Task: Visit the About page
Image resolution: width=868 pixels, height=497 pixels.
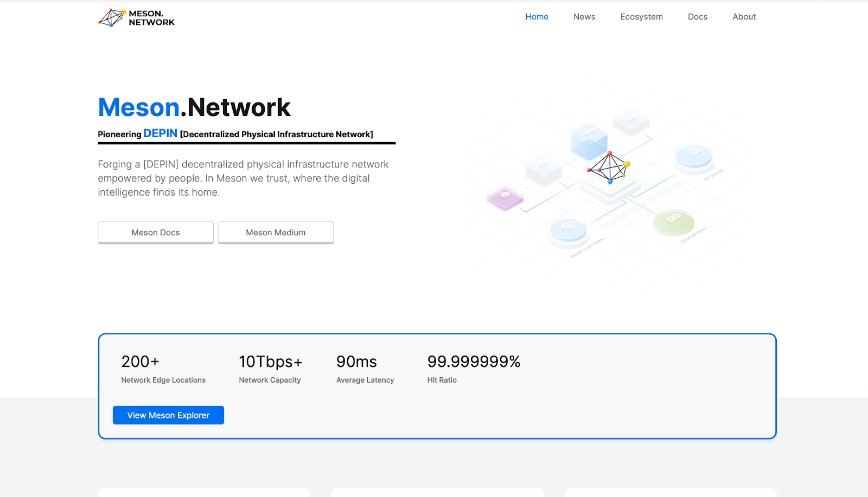Action: tap(744, 17)
